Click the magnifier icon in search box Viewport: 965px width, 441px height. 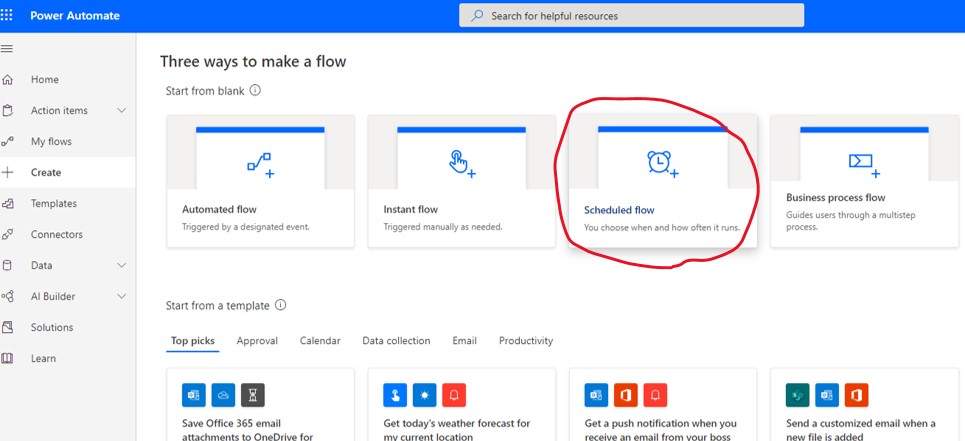click(477, 16)
